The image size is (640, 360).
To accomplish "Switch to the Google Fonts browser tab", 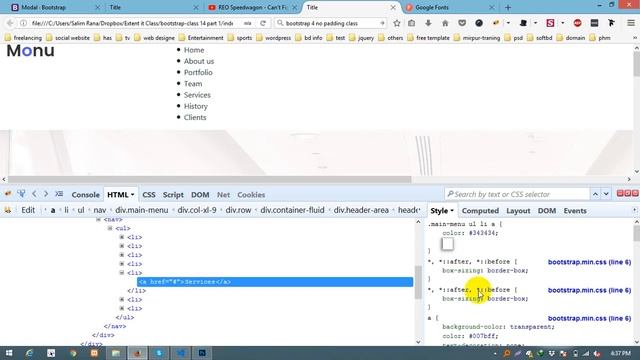I will (448, 7).
